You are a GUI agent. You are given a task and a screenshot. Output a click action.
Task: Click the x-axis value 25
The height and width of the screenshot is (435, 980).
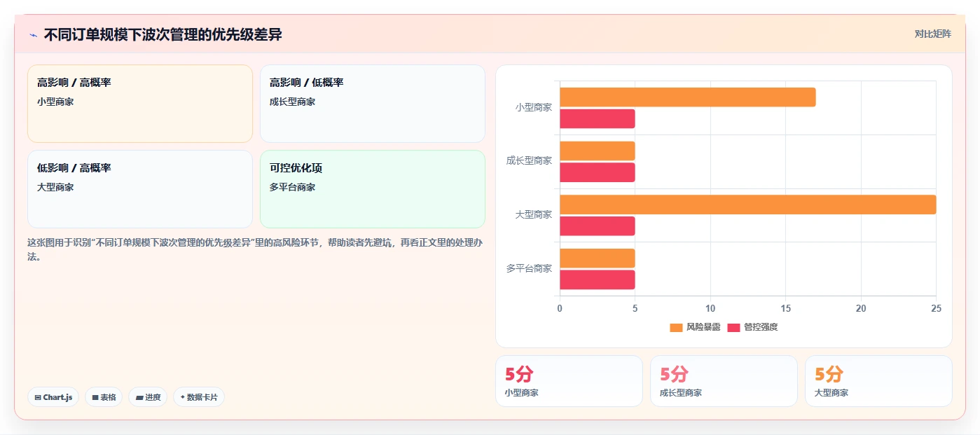[936, 309]
